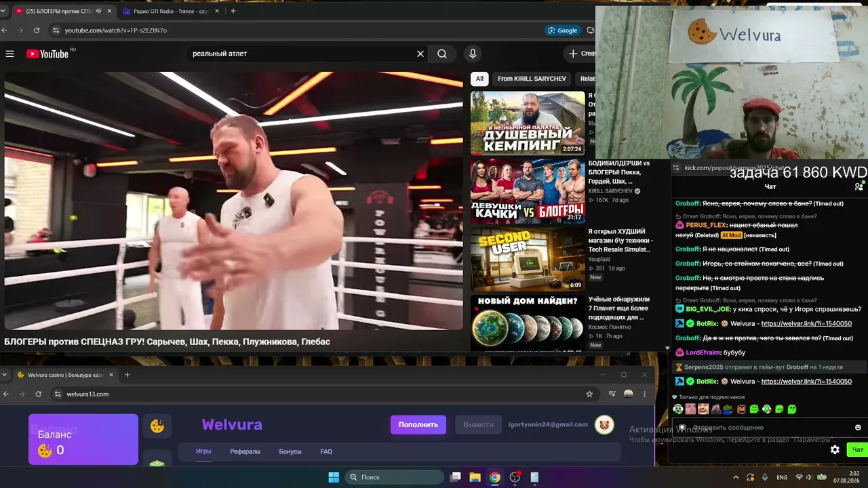
Task: Reload the YouTube page
Action: tap(37, 30)
